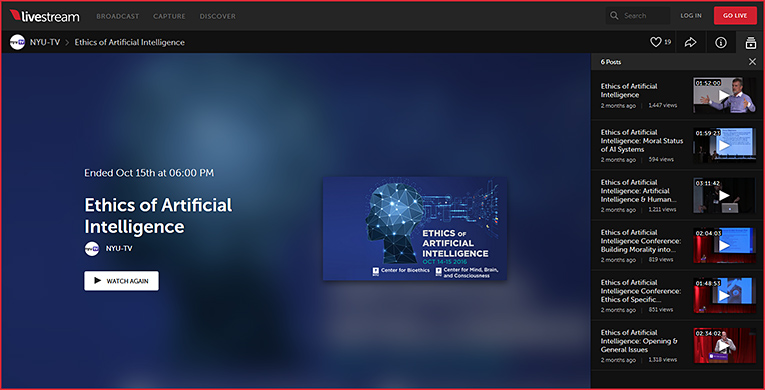765x390 pixels.
Task: Click Watch Again button
Action: (121, 281)
